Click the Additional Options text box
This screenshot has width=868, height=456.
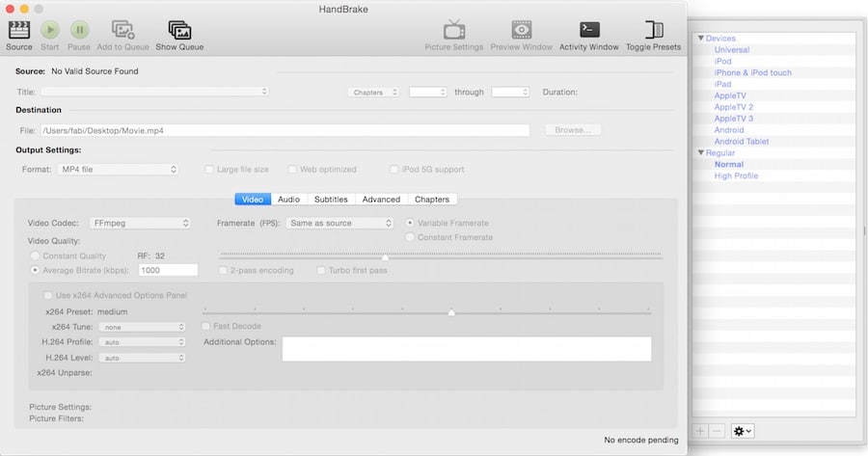[467, 349]
